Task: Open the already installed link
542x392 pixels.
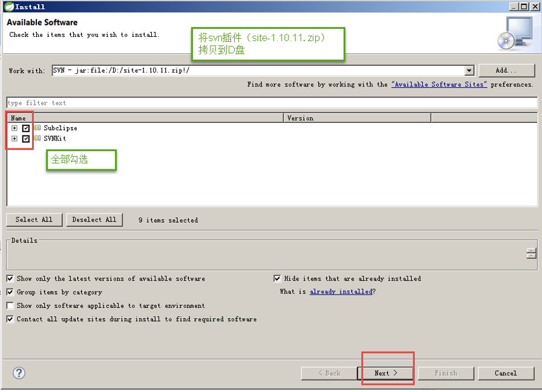Action: [x=341, y=292]
